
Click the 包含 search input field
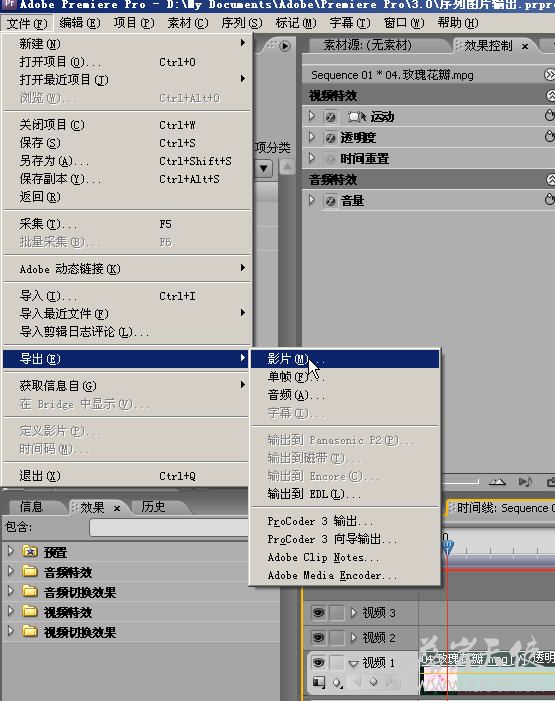(169, 528)
